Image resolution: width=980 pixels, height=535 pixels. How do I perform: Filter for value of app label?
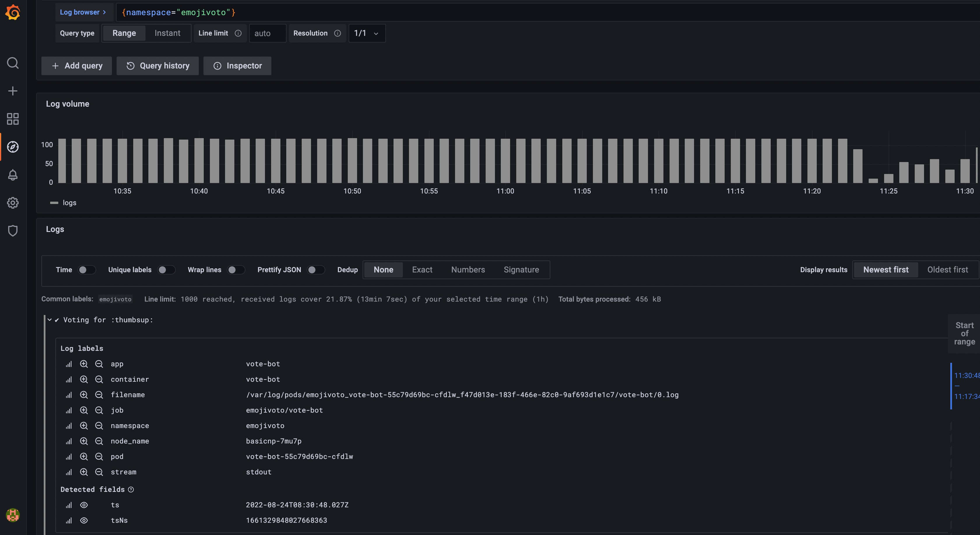(84, 364)
